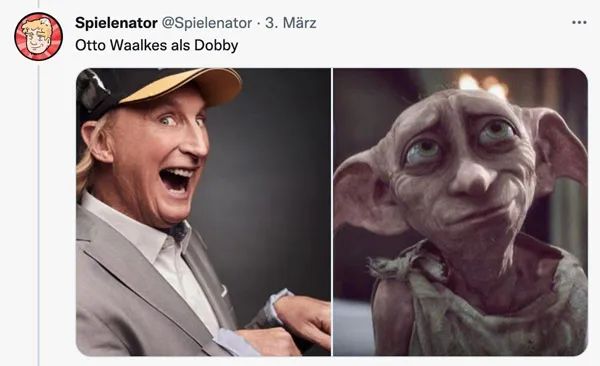
Task: Open the Spielenator display name profile link
Action: [x=116, y=23]
